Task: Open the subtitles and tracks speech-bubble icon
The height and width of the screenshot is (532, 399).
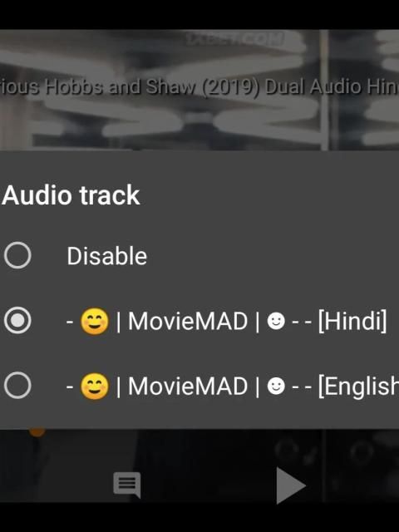Action: (x=127, y=485)
